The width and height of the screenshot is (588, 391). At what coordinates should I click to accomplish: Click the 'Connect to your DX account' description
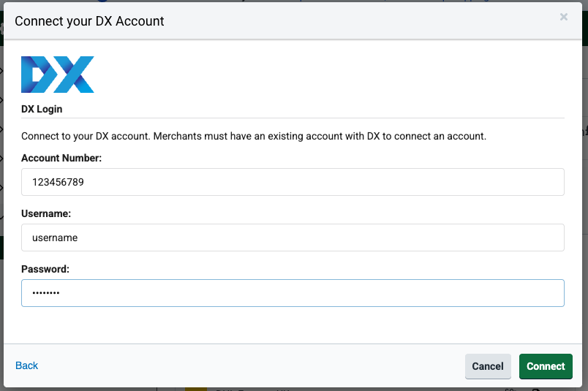point(254,136)
